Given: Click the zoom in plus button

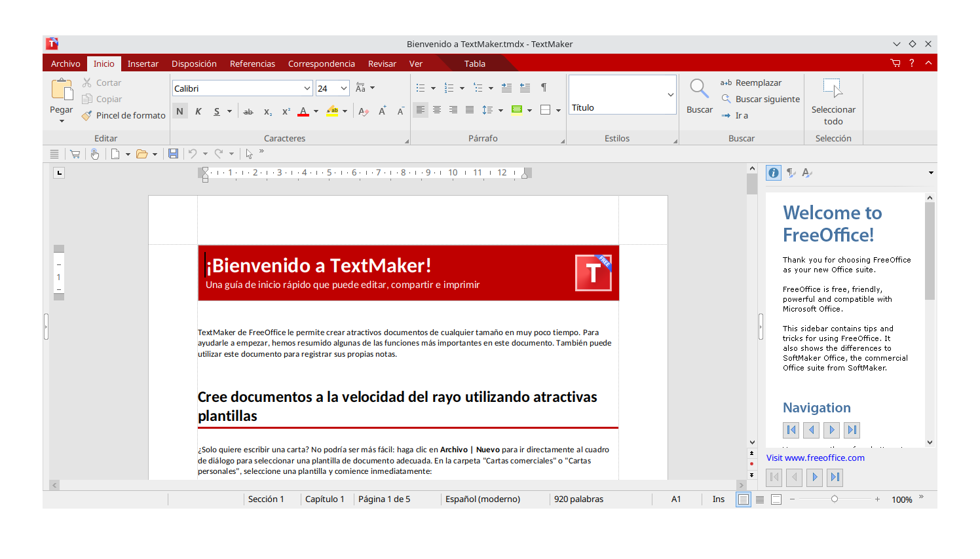Looking at the screenshot, I should click(x=877, y=499).
